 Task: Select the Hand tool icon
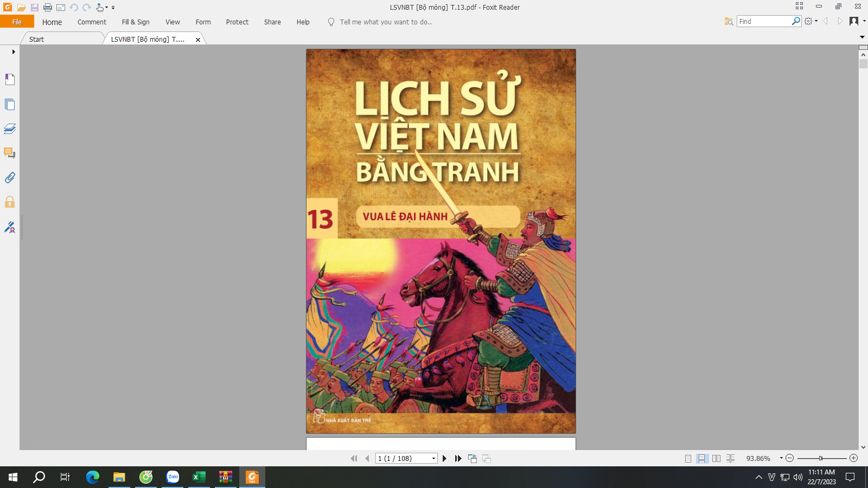pyautogui.click(x=100, y=8)
